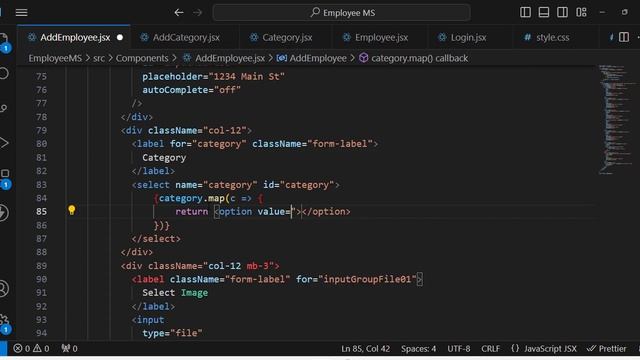Open the Run and Debug view

(3, 143)
